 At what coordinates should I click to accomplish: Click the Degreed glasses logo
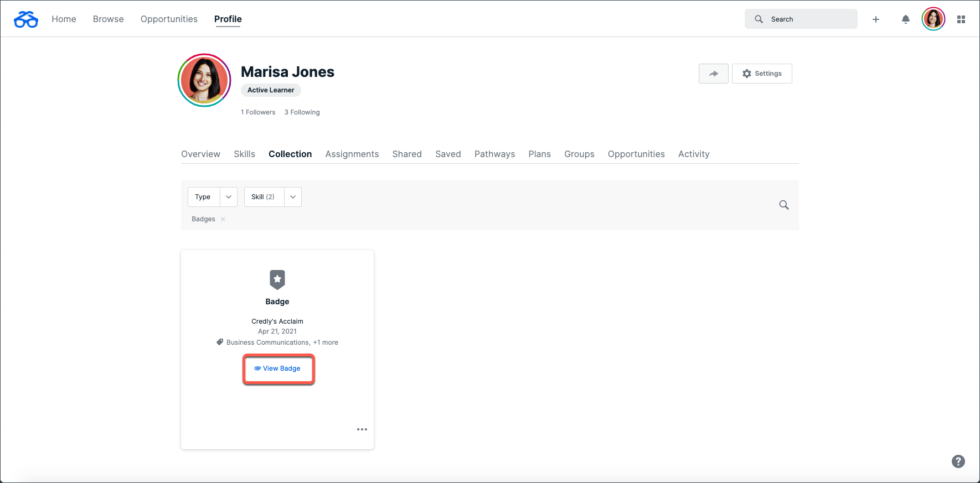[x=26, y=19]
